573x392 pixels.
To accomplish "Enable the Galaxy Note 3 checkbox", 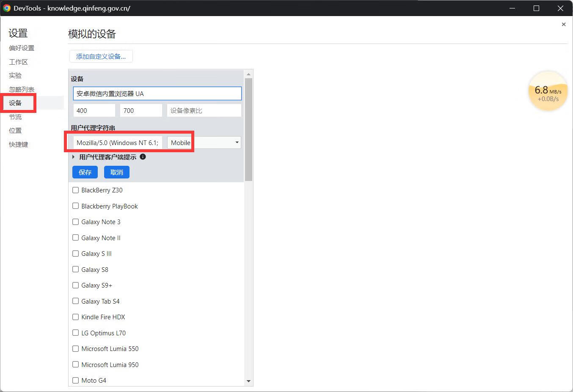I will point(76,222).
